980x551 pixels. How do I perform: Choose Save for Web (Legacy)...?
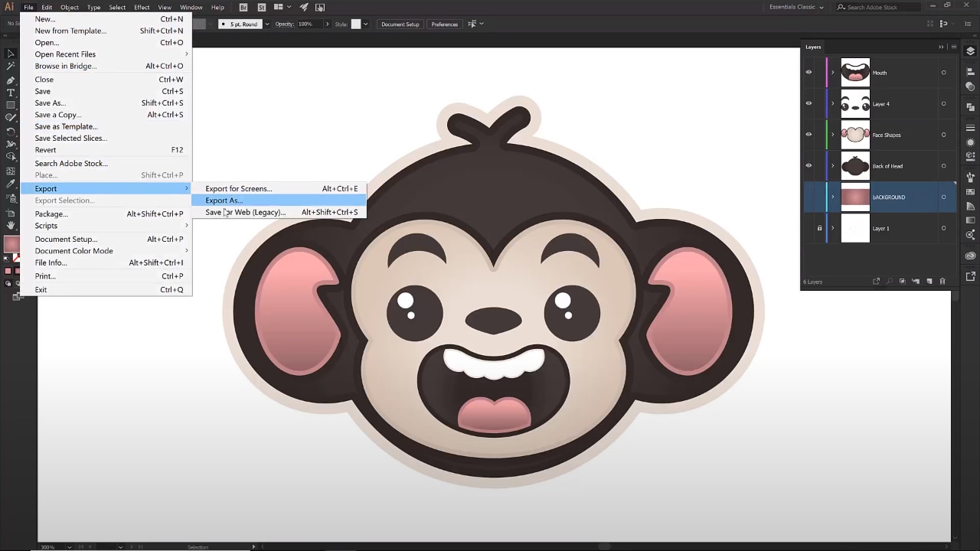pyautogui.click(x=279, y=212)
